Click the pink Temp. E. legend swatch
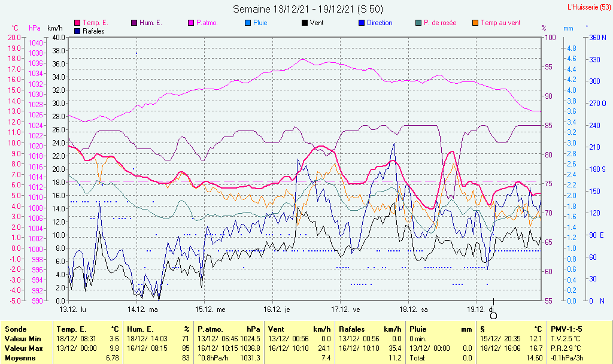 tap(77, 23)
